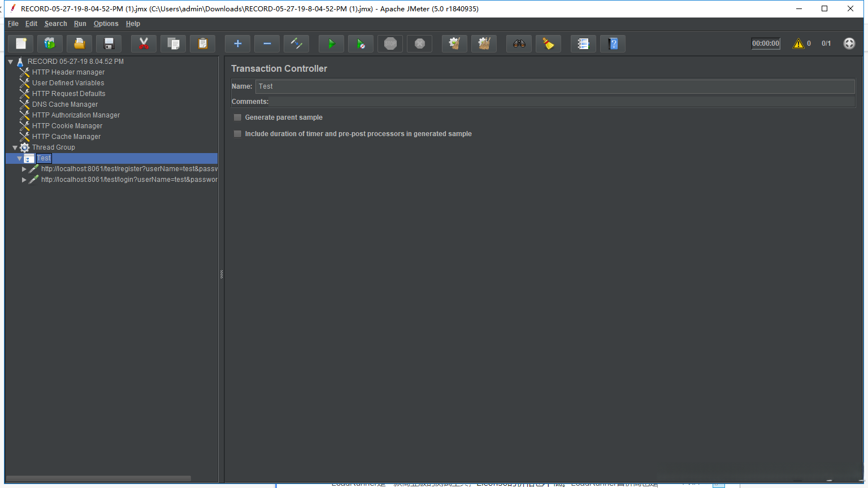The width and height of the screenshot is (868, 488).
Task: Enable Generate parent sample checkbox
Action: 238,117
